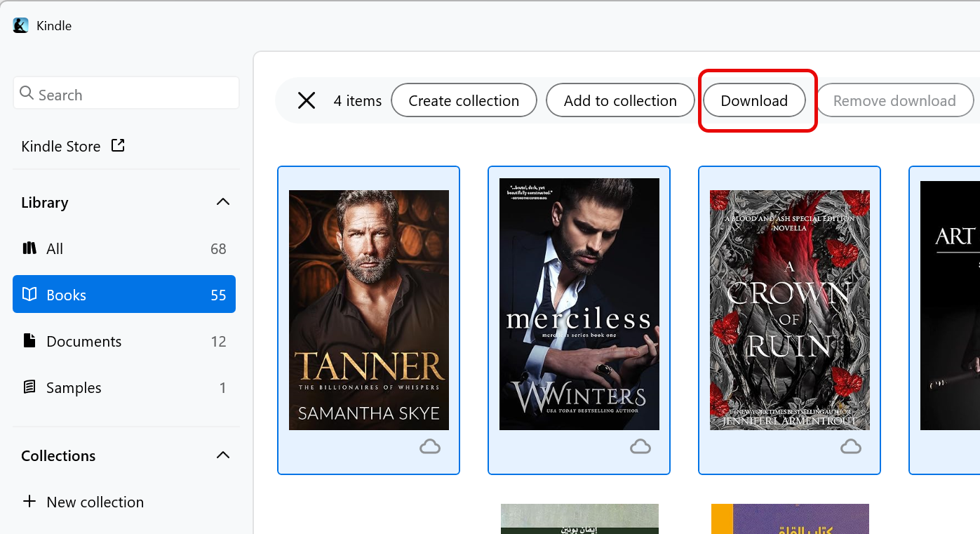Image resolution: width=980 pixels, height=534 pixels.
Task: Select the A Crown of Ruin cover
Action: [x=790, y=310]
